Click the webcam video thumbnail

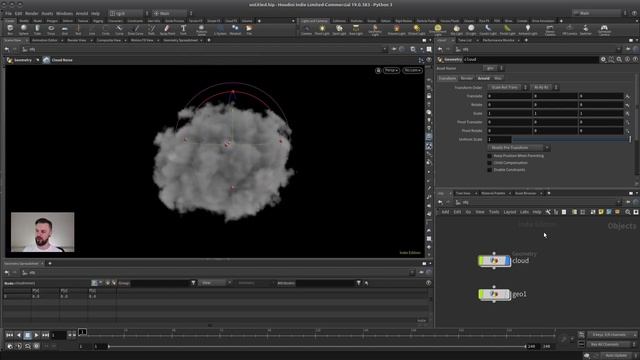click(42, 232)
